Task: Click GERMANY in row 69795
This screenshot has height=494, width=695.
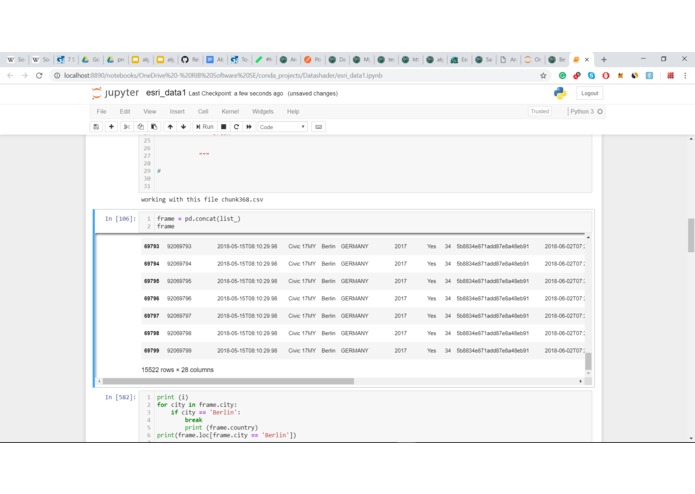Action: coord(355,281)
